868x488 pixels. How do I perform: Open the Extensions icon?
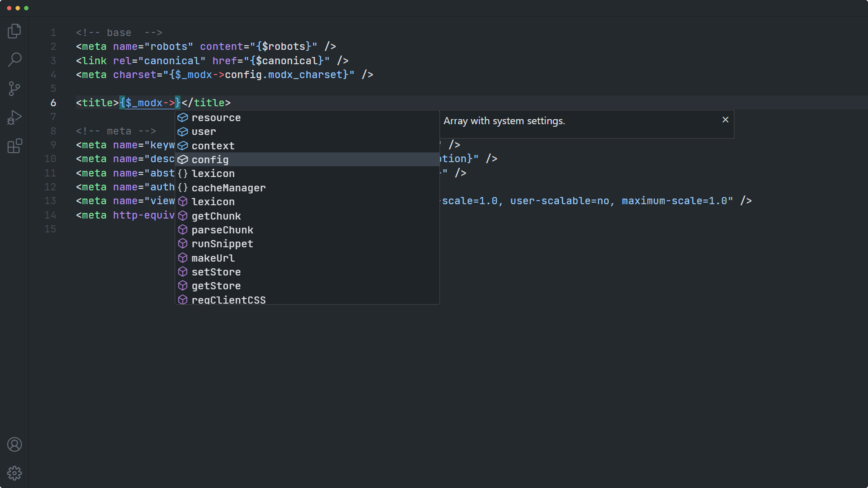[x=14, y=146]
